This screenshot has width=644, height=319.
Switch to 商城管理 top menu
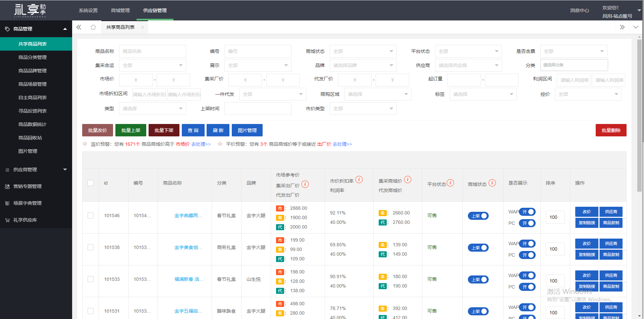(x=120, y=10)
